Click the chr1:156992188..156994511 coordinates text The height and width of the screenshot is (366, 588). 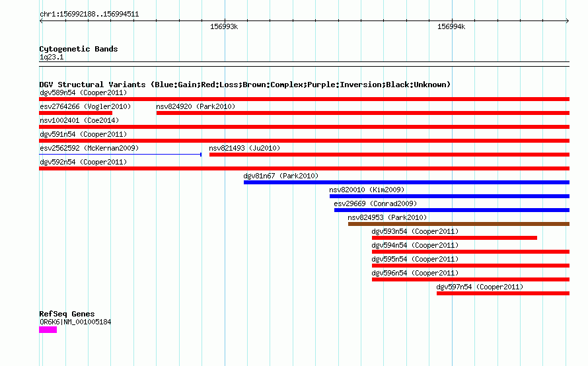click(89, 14)
